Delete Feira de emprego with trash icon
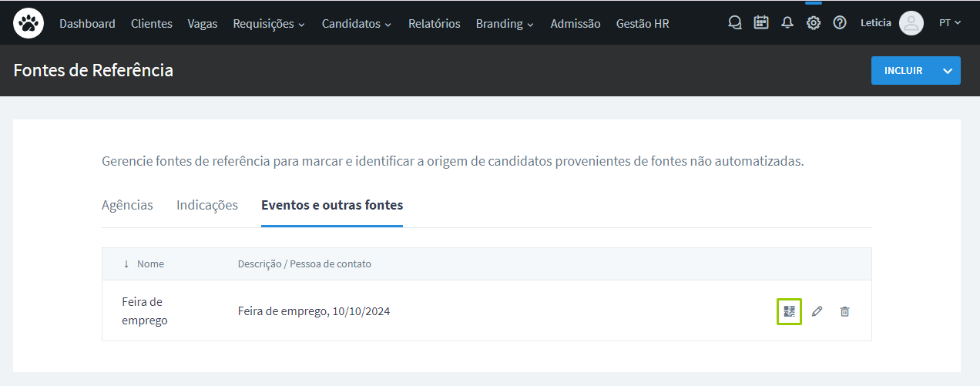The width and height of the screenshot is (980, 386). (x=844, y=311)
